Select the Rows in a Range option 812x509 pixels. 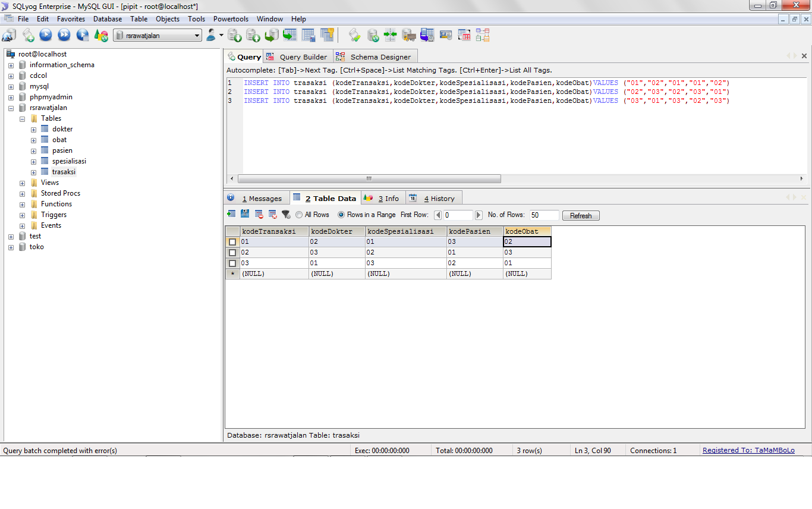coord(341,215)
